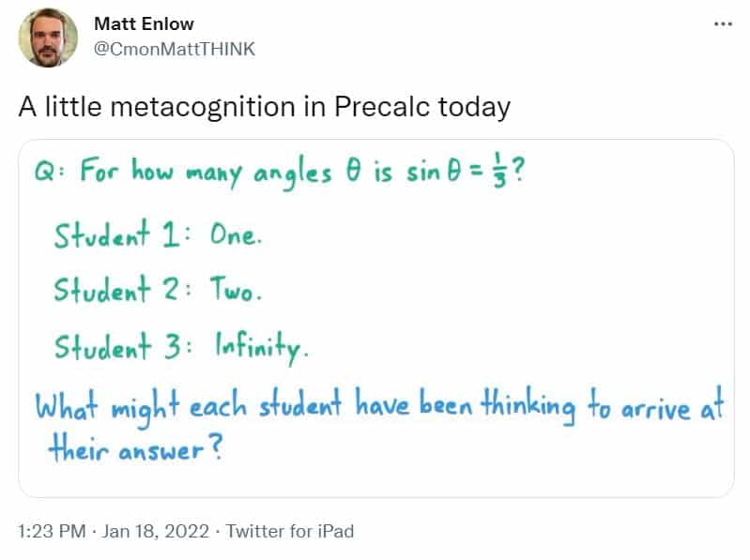750x560 pixels.
Task: Open the attached handwritten question image
Action: click(x=376, y=318)
